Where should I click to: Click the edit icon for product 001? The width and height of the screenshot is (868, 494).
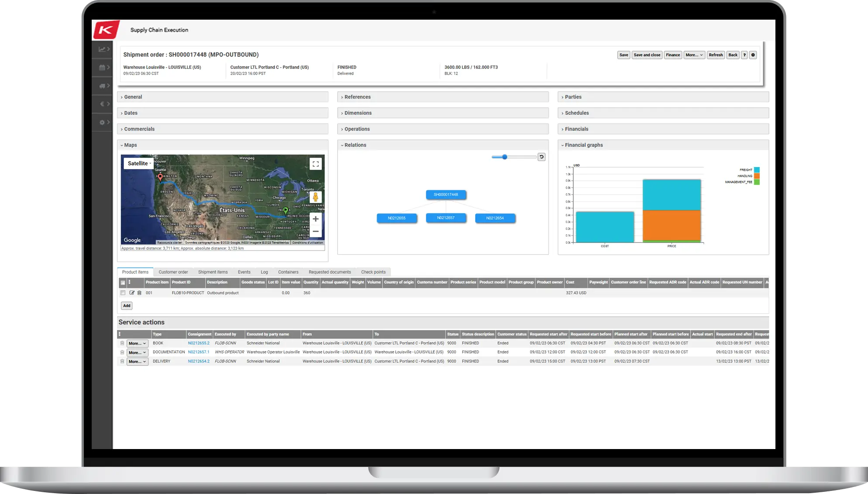coord(132,293)
